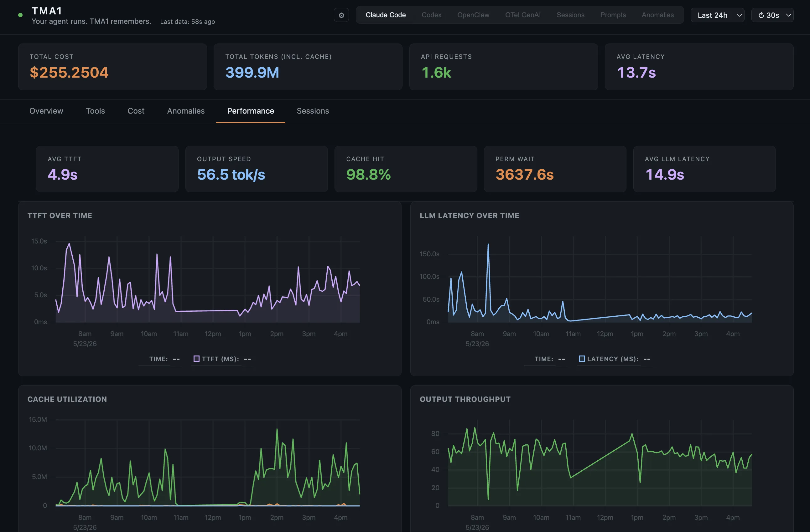Open the Prompts tab in top navigation
Screen dimensions: 810x532
click(613, 15)
